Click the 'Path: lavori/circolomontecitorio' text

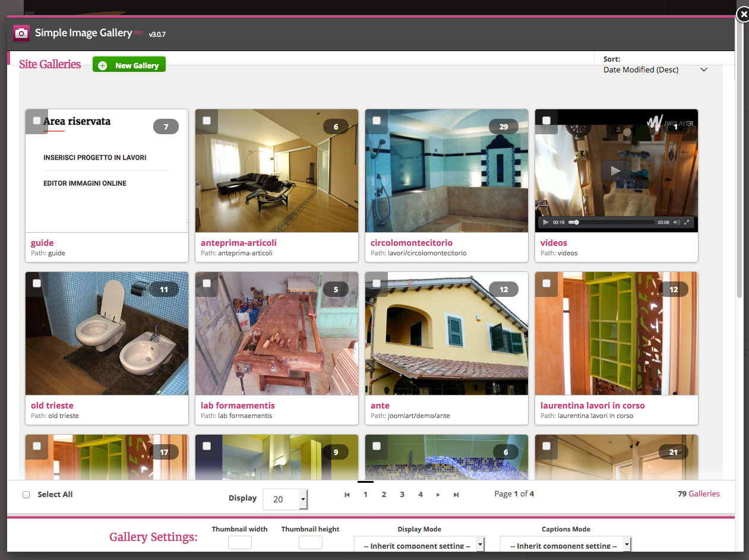coord(419,253)
